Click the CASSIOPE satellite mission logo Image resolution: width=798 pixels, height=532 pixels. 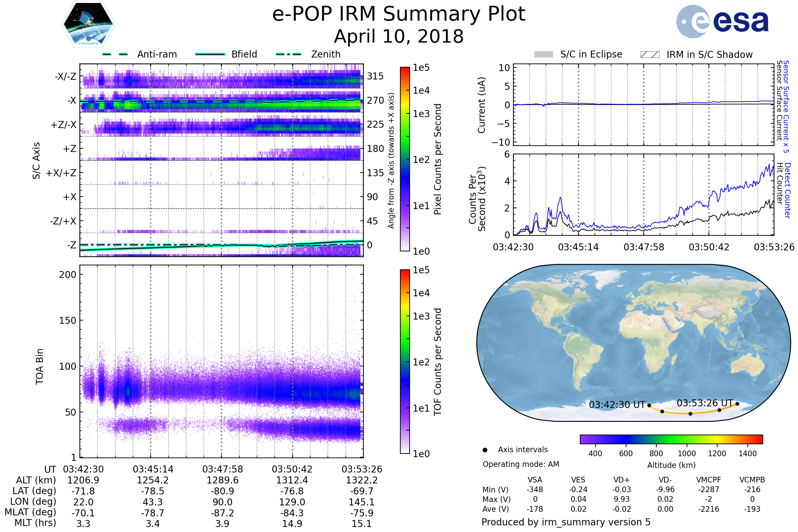[88, 24]
